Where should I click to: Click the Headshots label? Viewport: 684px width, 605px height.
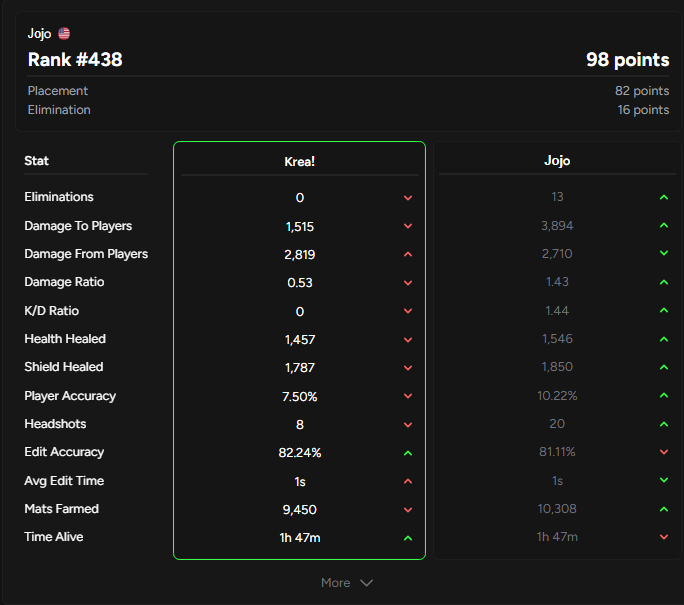[x=55, y=424]
